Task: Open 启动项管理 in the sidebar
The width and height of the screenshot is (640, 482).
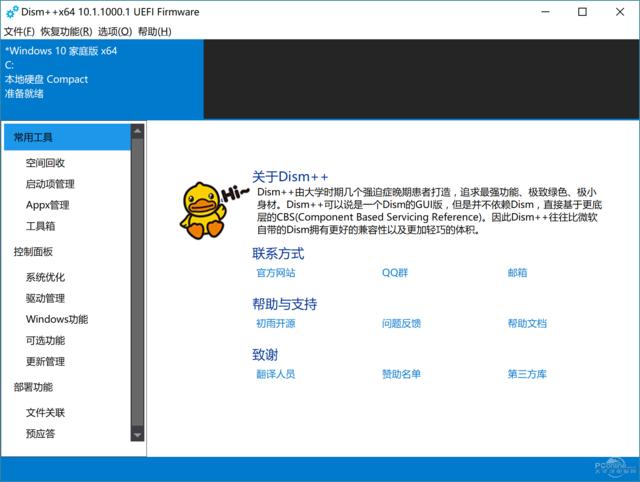Action: [x=51, y=184]
